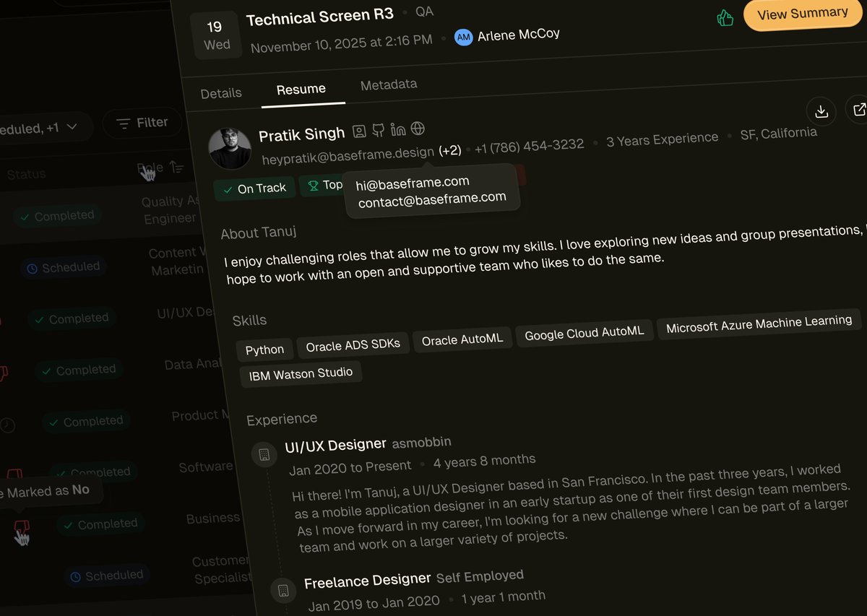Click red thumbs down icon in Business row

point(22,527)
